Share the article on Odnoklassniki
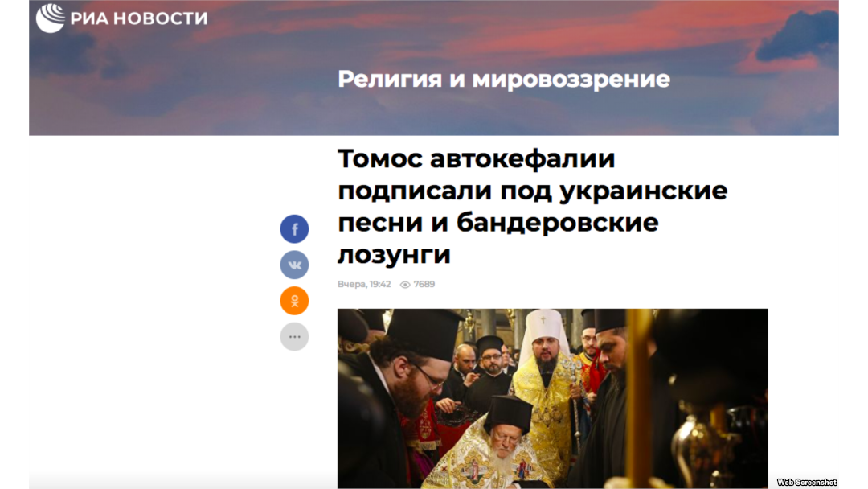868x489 pixels. (294, 301)
